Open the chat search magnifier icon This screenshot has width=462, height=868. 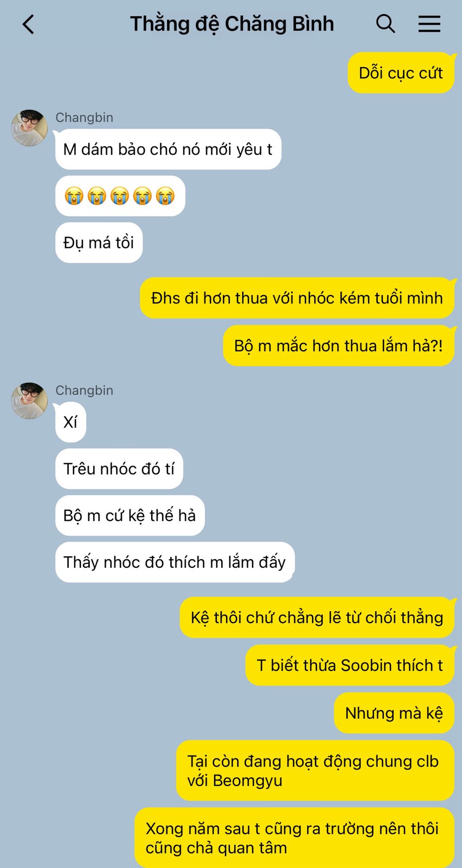(386, 24)
